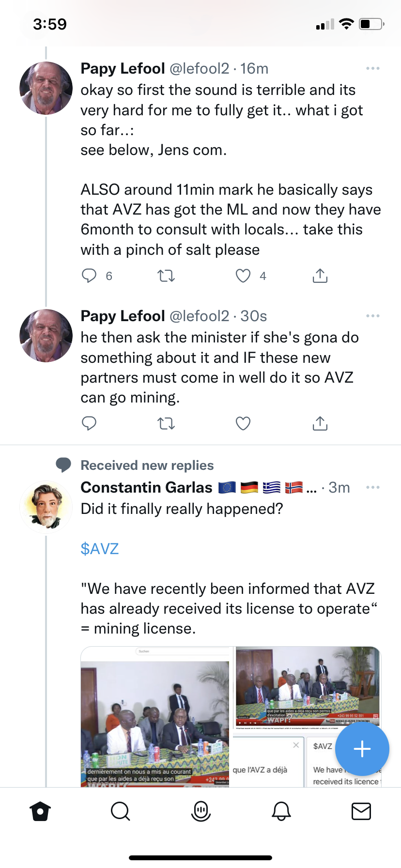Viewport: 401px width, 868px height.
Task: Open the Messages envelope tab
Action: 361,811
